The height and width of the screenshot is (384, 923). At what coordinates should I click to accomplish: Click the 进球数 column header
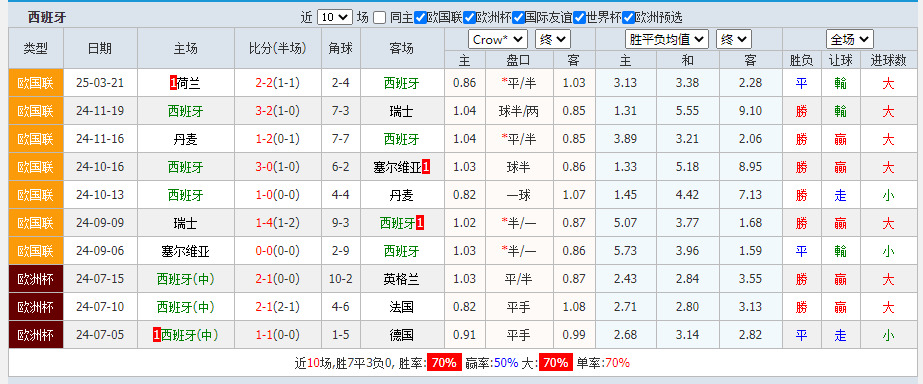pyautogui.click(x=888, y=60)
